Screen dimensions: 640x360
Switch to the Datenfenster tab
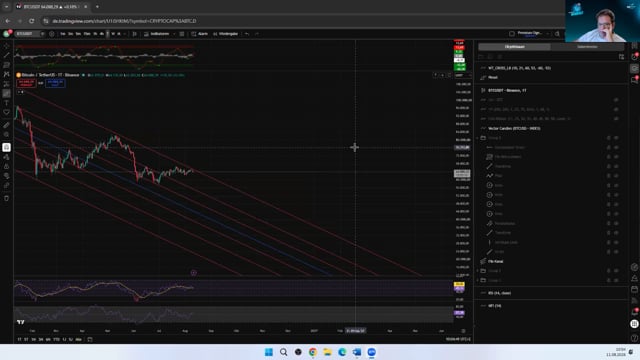[x=587, y=47]
